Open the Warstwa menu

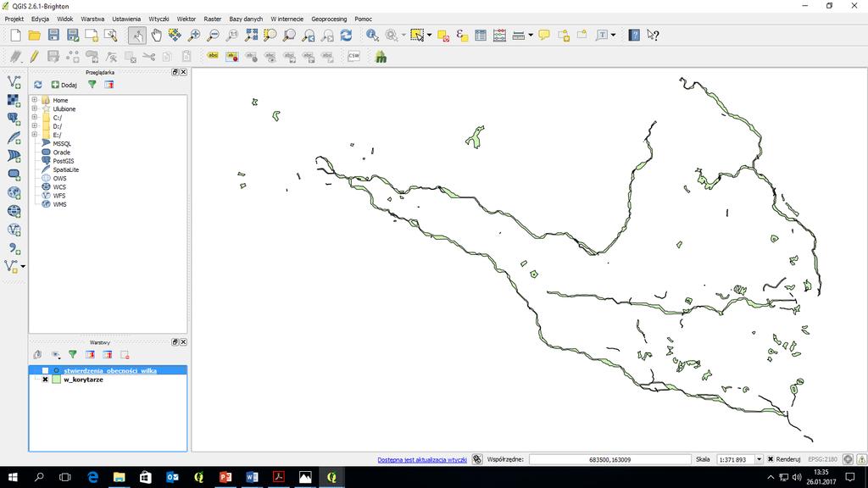click(92, 19)
